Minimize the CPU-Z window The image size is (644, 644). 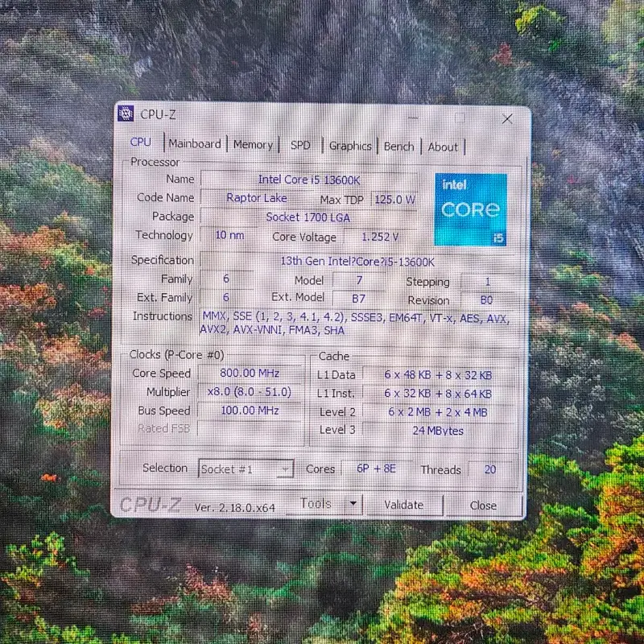pyautogui.click(x=413, y=118)
